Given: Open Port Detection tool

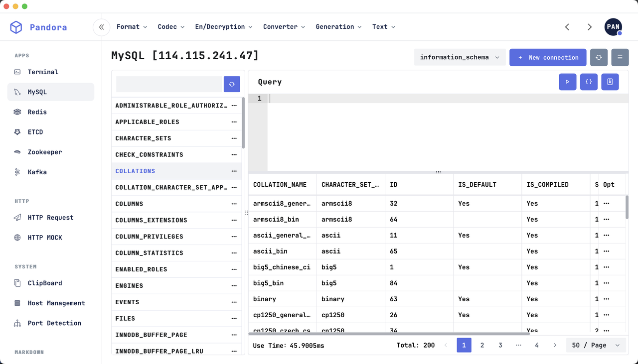Looking at the screenshot, I should (x=51, y=323).
